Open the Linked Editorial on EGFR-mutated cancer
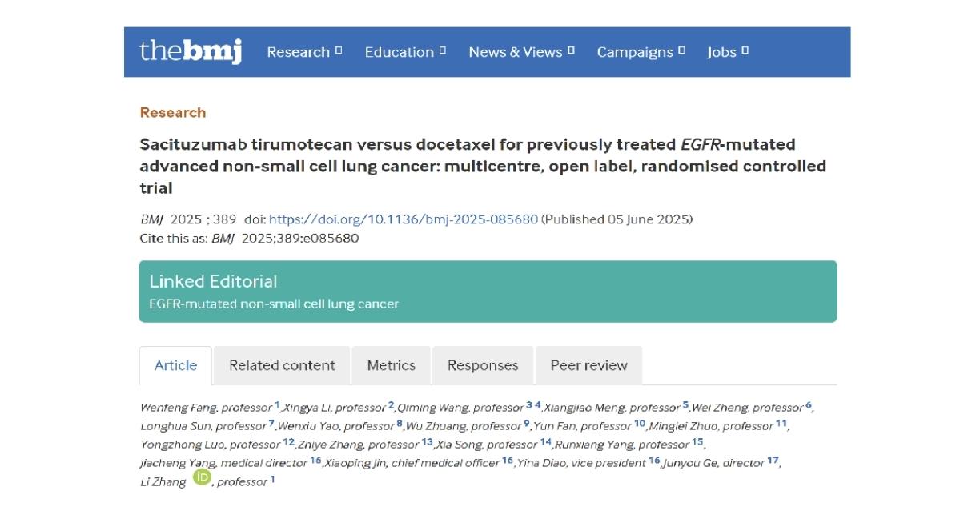Viewport: 980px width, 511px height. coord(274,304)
